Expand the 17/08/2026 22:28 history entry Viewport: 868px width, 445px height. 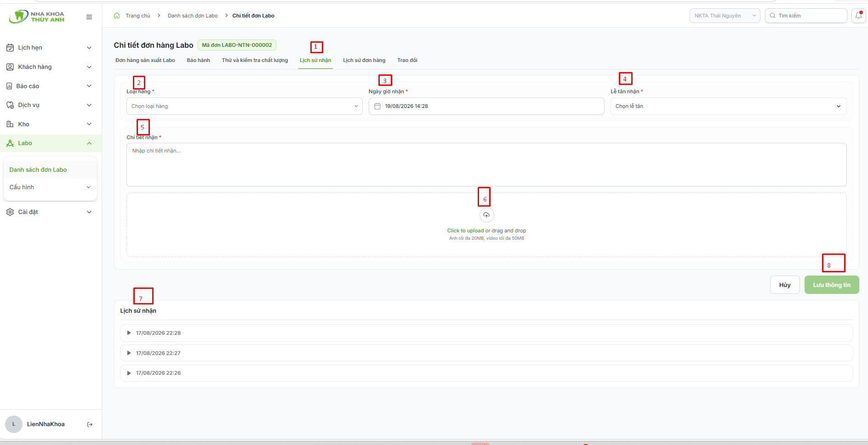click(486, 333)
